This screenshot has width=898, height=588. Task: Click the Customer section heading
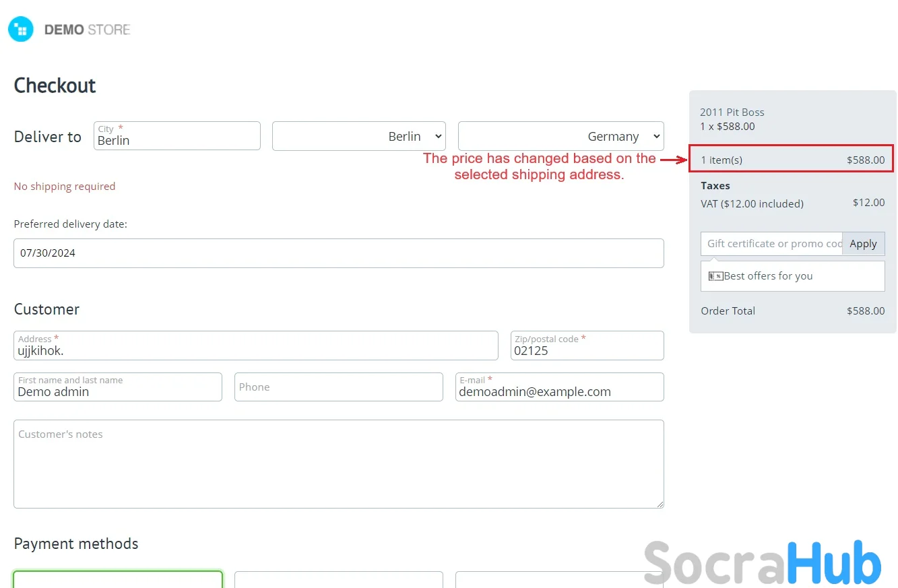(x=46, y=310)
